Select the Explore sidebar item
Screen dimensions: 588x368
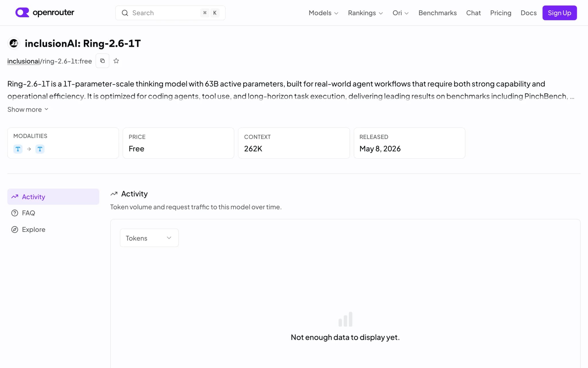[x=53, y=229]
